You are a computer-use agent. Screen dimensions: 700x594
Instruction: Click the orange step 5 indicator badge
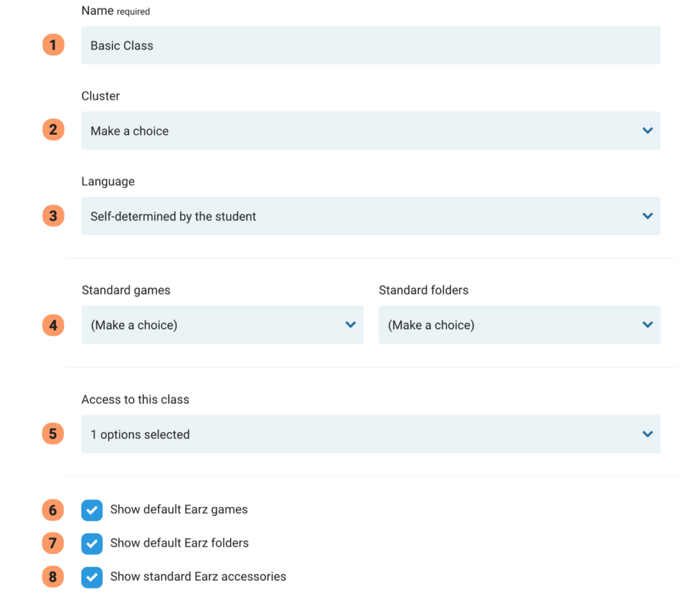coord(53,434)
